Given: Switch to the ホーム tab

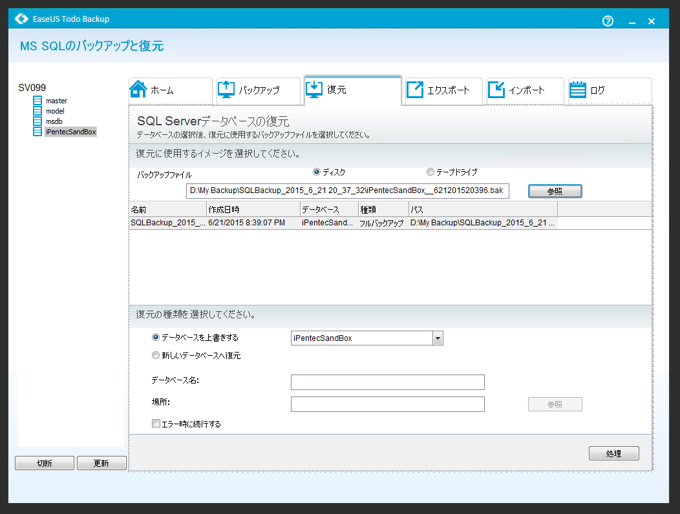Looking at the screenshot, I should pyautogui.click(x=170, y=90).
